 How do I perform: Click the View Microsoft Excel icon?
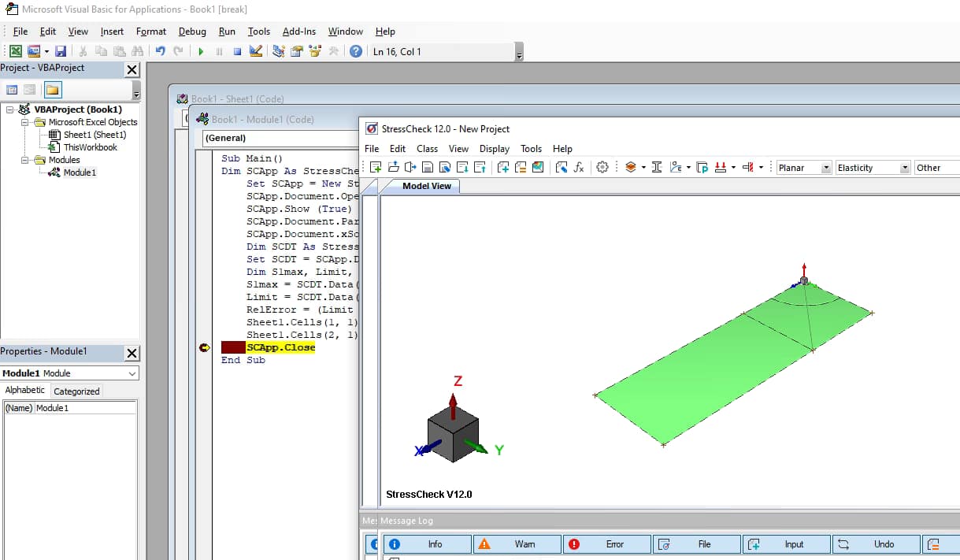(x=15, y=52)
